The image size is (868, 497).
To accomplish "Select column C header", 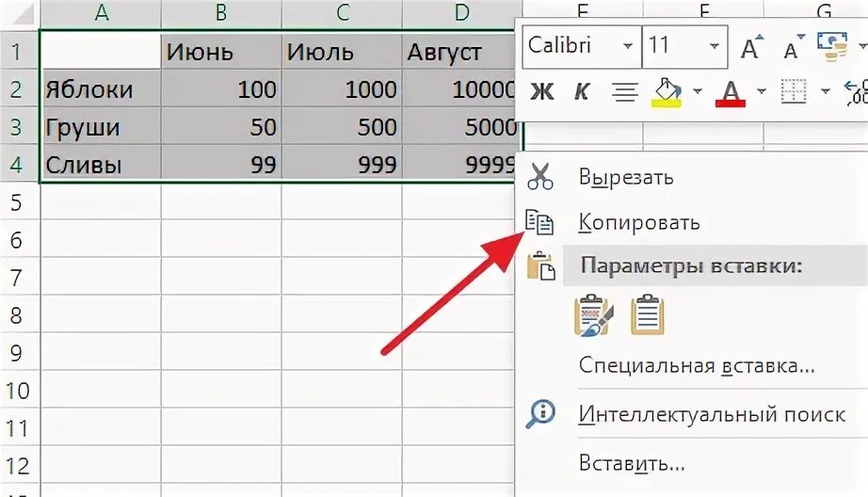I will click(x=342, y=13).
